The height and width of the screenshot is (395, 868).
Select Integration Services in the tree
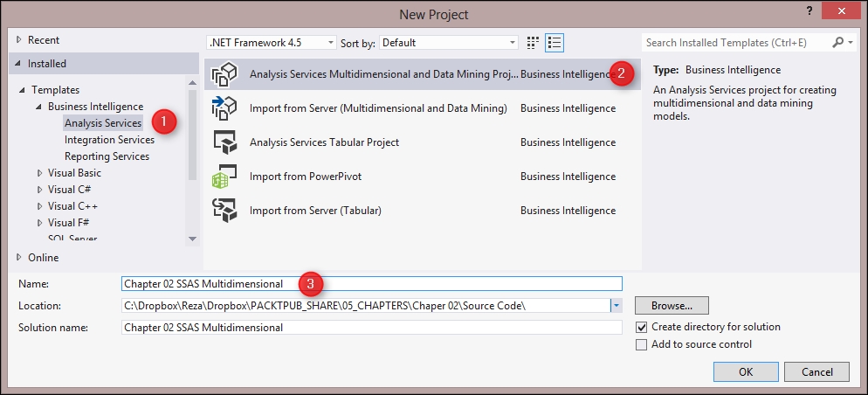[110, 140]
